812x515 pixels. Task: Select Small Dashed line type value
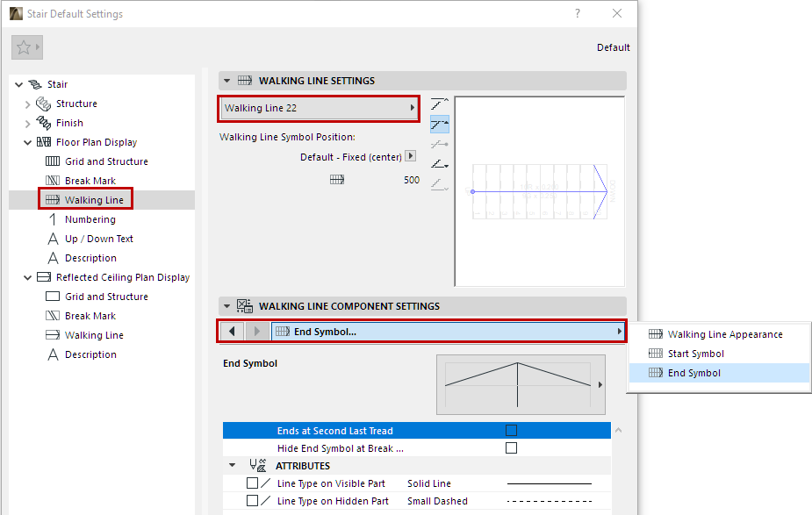pyautogui.click(x=437, y=501)
